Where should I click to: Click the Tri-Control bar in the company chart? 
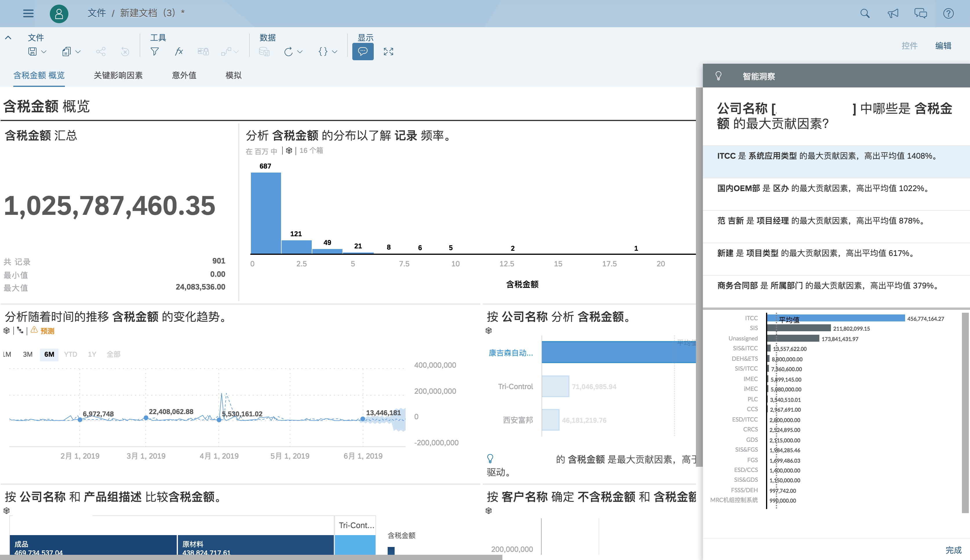click(555, 386)
